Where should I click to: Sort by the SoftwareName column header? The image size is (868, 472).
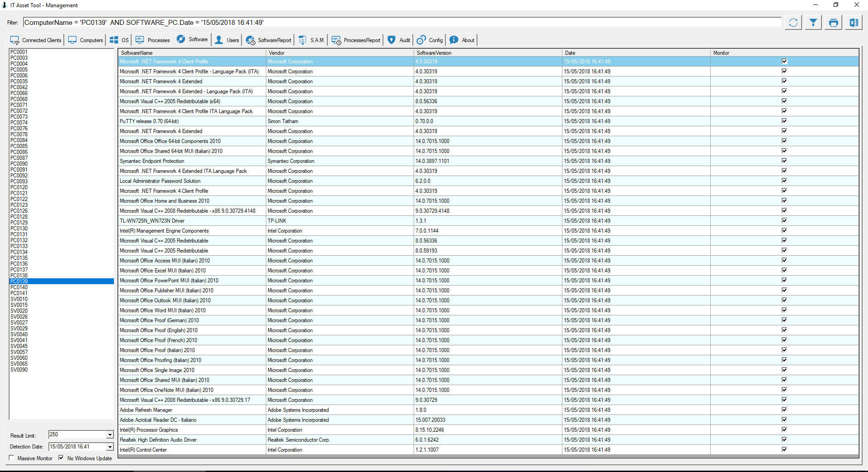click(x=192, y=53)
